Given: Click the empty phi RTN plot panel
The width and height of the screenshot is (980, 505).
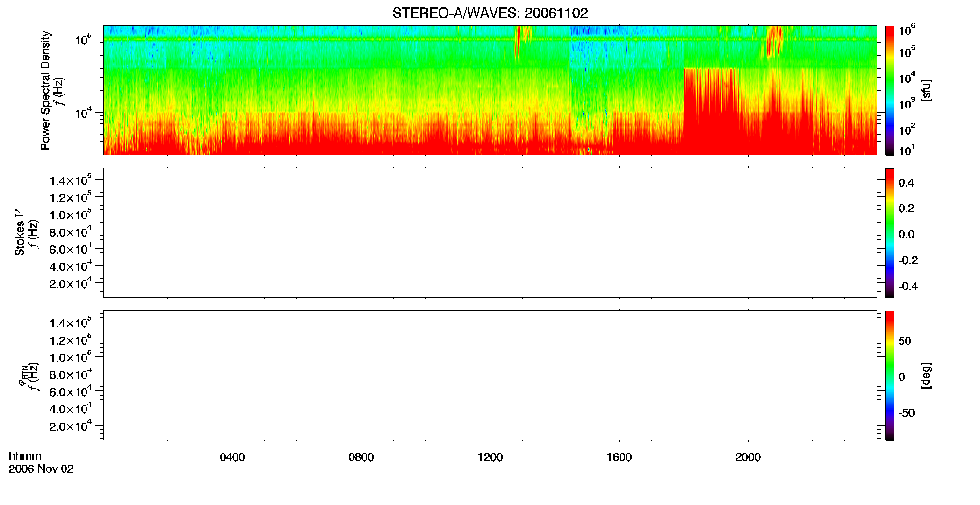Looking at the screenshot, I should [490, 375].
